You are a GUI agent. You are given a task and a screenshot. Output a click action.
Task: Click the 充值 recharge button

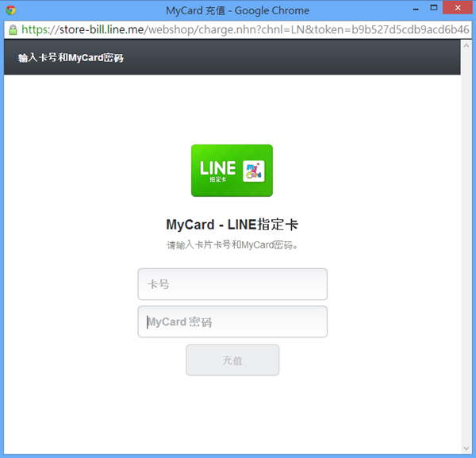coord(232,360)
